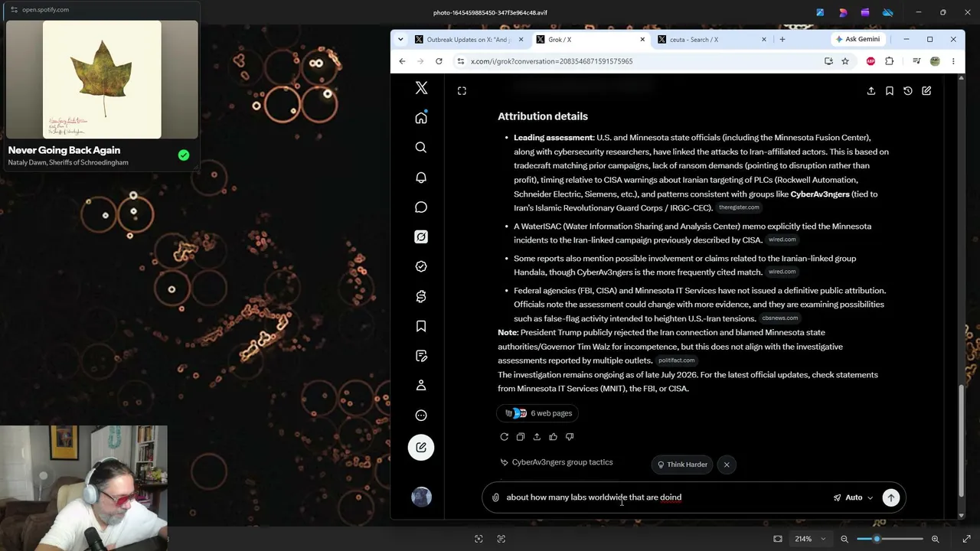Open Profile in X sidebar
This screenshot has height=551, width=980.
pyautogui.click(x=421, y=386)
